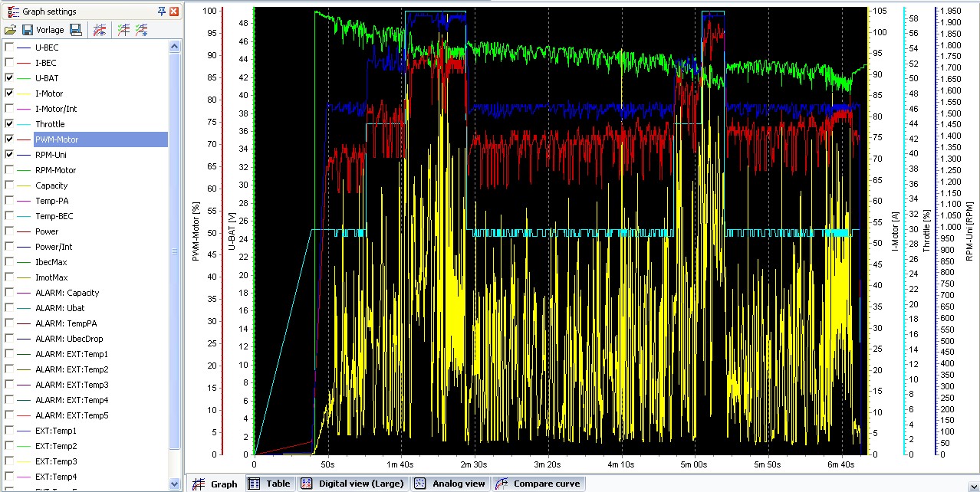
Task: Tick the RPM-Motor checkbox
Action: (9, 170)
